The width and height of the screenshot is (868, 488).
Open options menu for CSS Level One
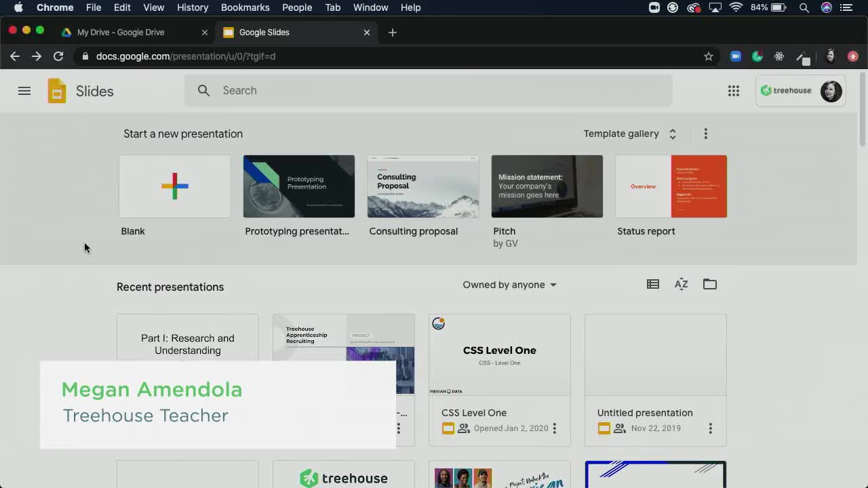click(x=554, y=428)
